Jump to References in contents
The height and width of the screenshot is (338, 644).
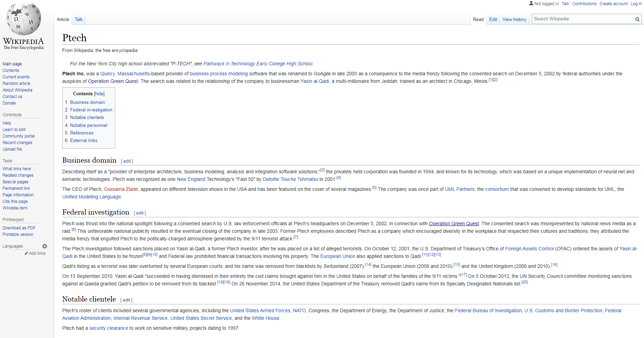click(81, 133)
